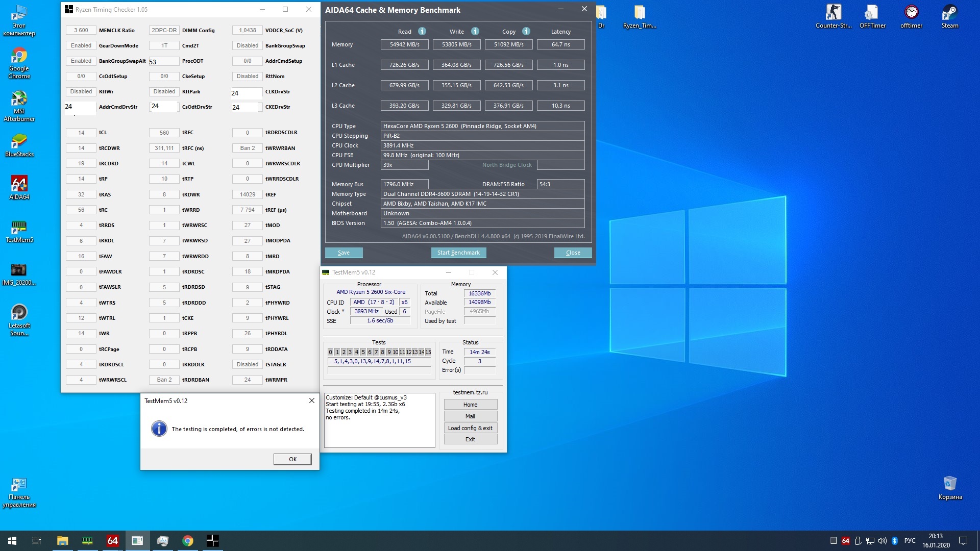Viewport: 980px width, 551px height.
Task: Click the Copy info icon in AIDA64
Action: pos(526,31)
